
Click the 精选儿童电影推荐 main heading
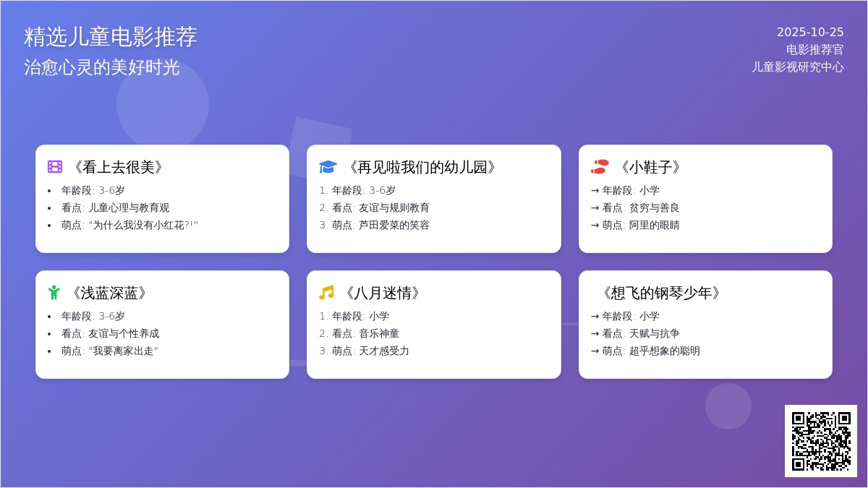[x=112, y=35]
